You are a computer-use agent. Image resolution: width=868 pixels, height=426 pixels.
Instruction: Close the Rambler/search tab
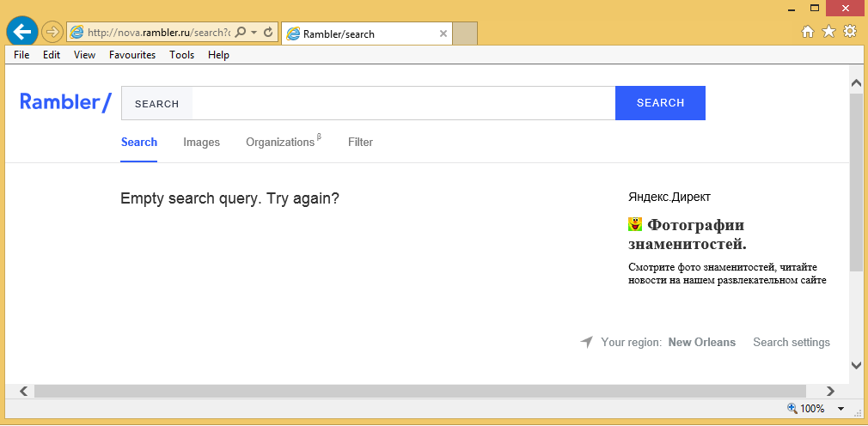click(443, 34)
